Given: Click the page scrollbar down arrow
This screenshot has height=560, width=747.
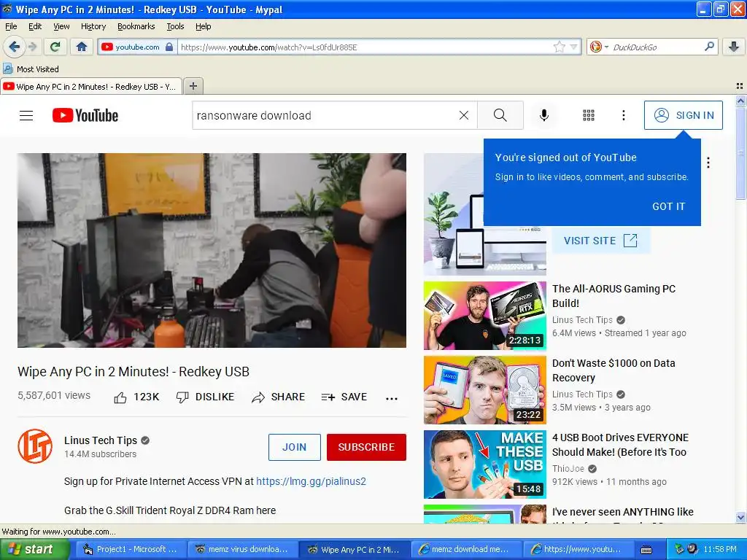Looking at the screenshot, I should coord(740,517).
